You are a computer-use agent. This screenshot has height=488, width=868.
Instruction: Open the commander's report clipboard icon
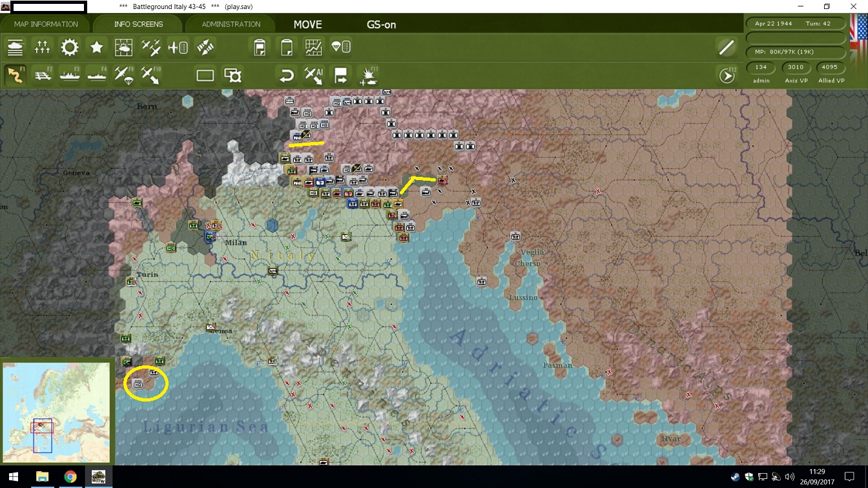click(260, 47)
